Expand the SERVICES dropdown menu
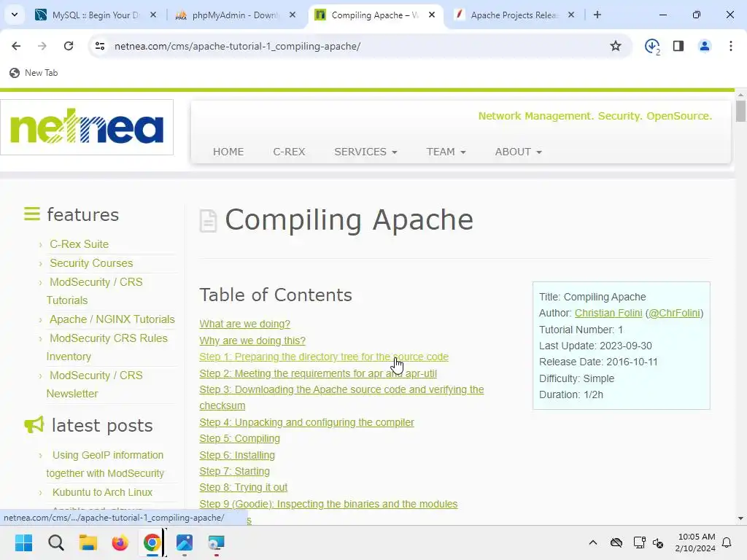Image resolution: width=747 pixels, height=560 pixels. point(365,152)
